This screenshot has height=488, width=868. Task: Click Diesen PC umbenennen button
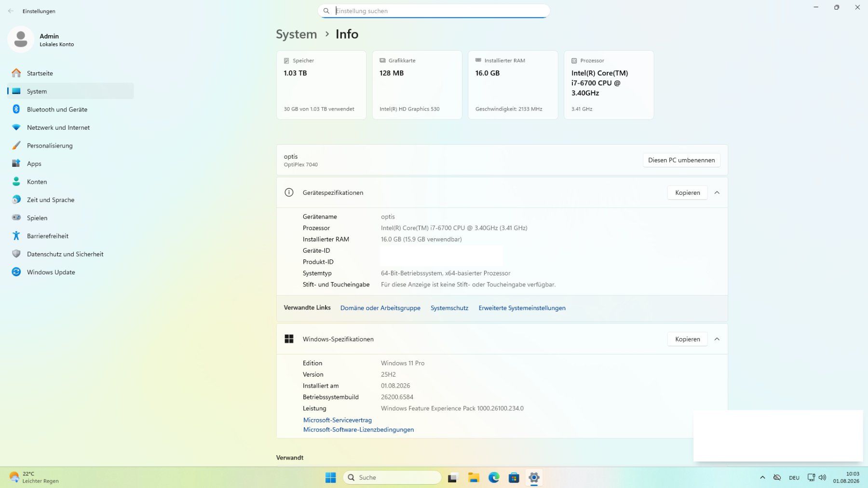tap(681, 160)
